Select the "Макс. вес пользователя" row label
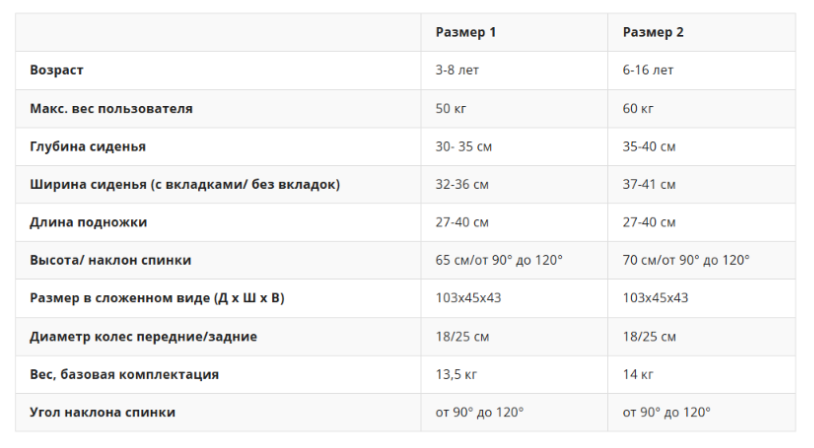814x448 pixels. pos(111,108)
